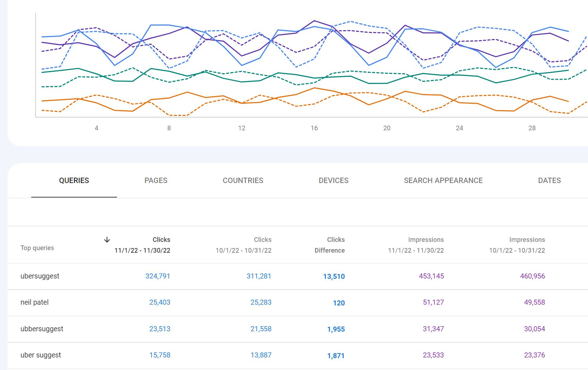This screenshot has width=588, height=370.
Task: Select the DEVICES tab
Action: pos(333,181)
